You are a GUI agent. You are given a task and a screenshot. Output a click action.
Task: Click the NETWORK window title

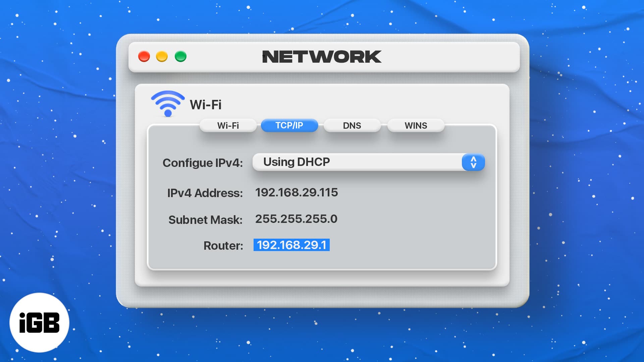[322, 57]
